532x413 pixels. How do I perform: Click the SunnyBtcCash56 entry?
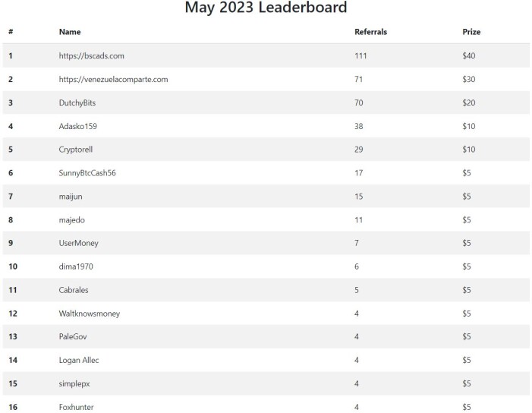pos(87,173)
